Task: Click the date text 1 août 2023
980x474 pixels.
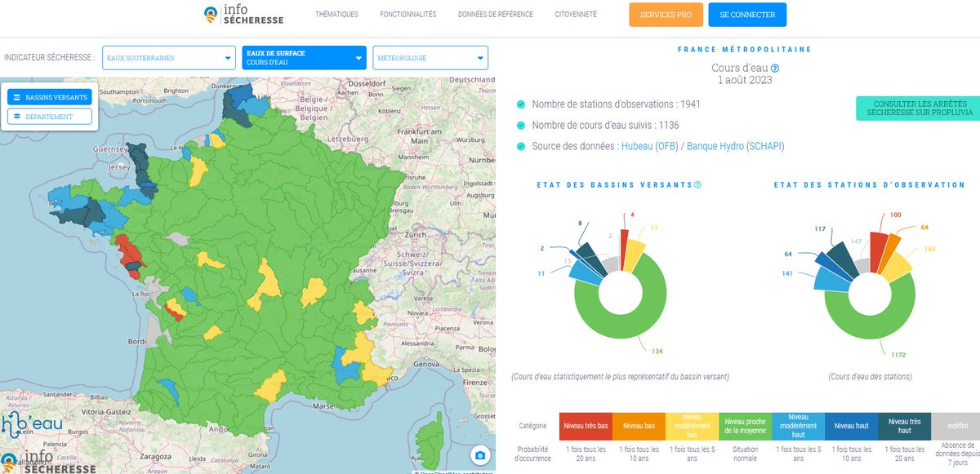Action: [x=745, y=81]
